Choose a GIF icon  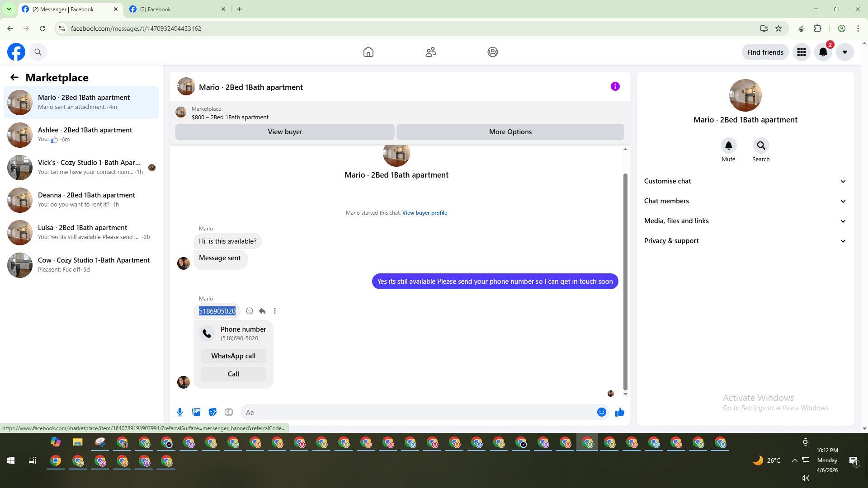click(x=229, y=412)
